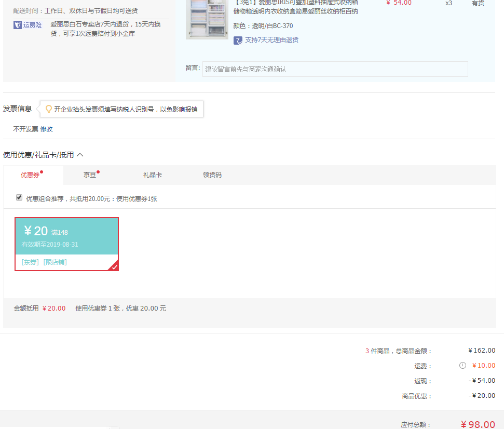Open the 礼品卡 tab
Viewport: 504px width, 429px height.
[x=153, y=175]
